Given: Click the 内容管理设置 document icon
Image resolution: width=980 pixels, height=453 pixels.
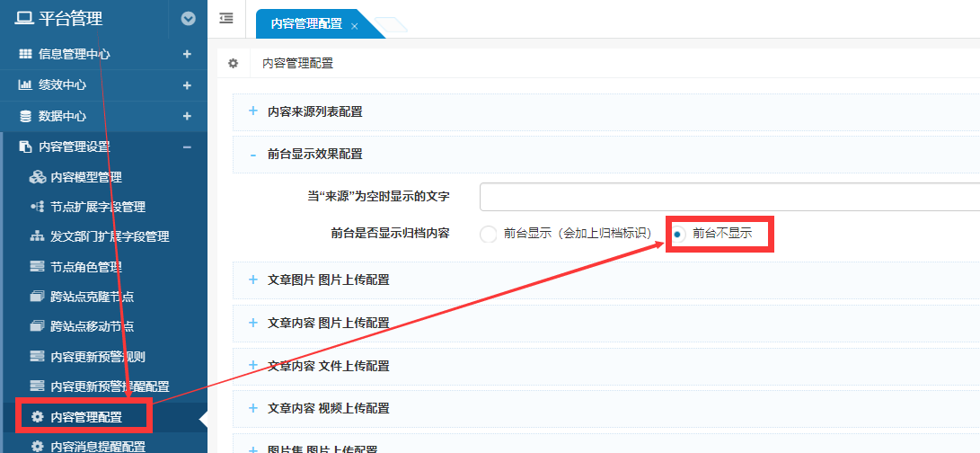Looking at the screenshot, I should [x=25, y=147].
